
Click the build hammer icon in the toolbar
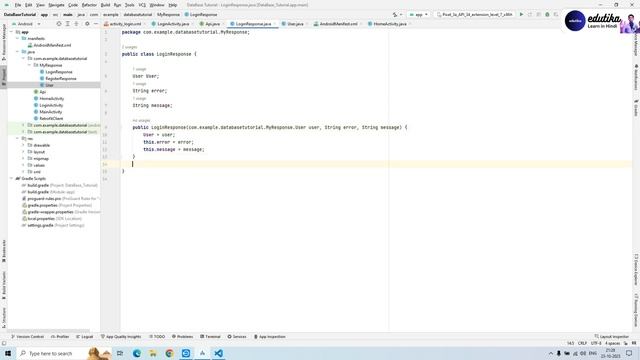click(x=395, y=14)
